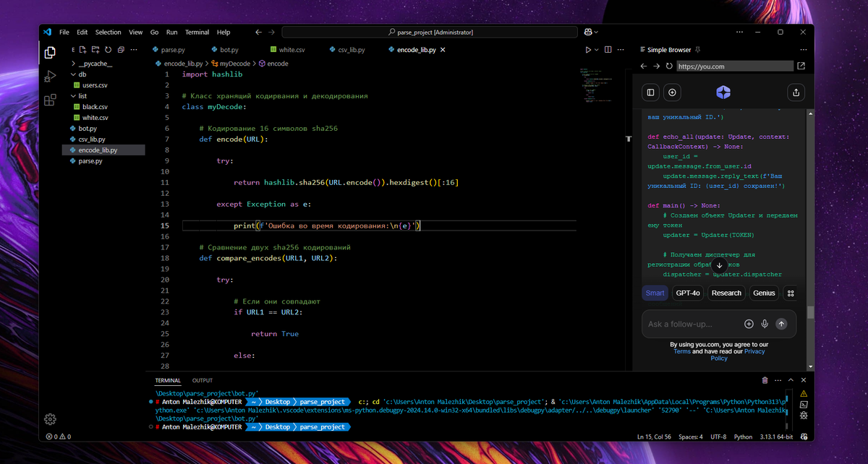This screenshot has width=868, height=464.
Task: Switch to the parse.py tab
Action: pyautogui.click(x=168, y=50)
